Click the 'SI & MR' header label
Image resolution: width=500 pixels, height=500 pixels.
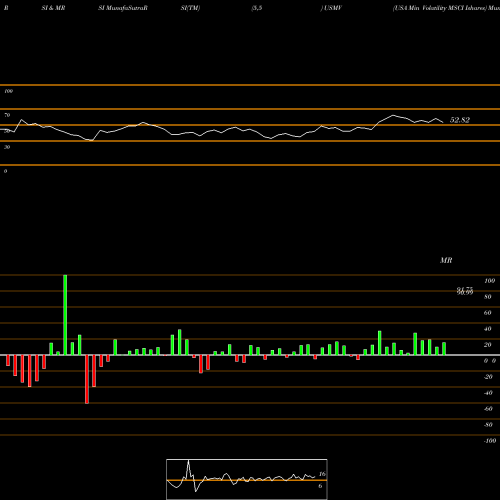[x=53, y=8]
